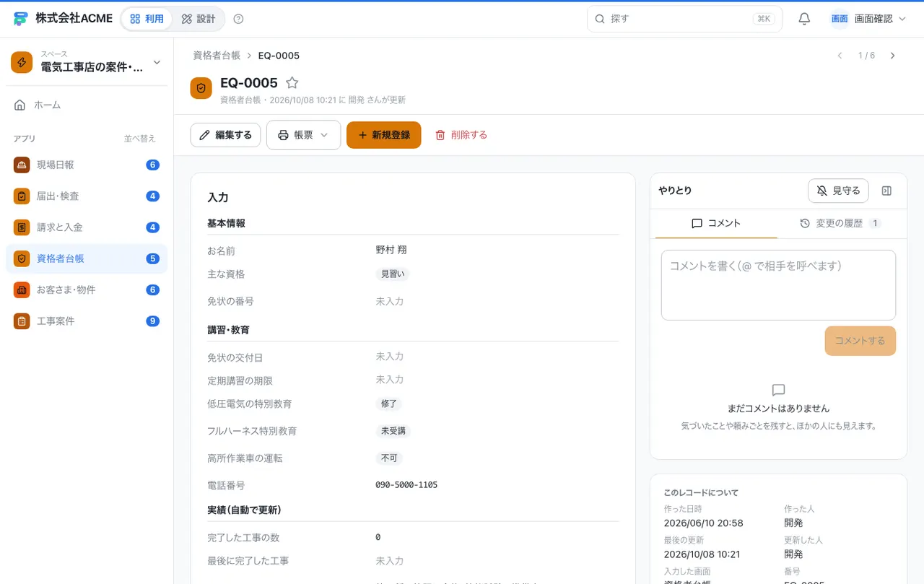The width and height of the screenshot is (924, 584).
Task: Click the phone number 090-5000-1105
Action: pyautogui.click(x=406, y=485)
